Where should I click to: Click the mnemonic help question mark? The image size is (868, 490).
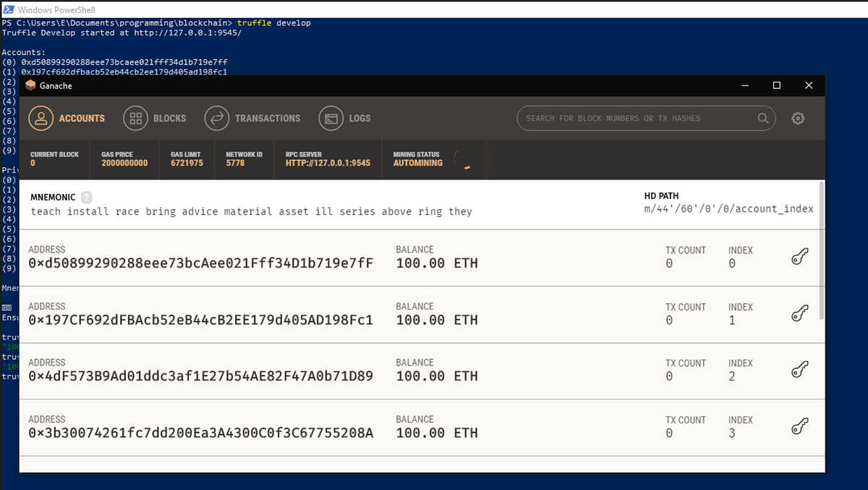click(x=86, y=196)
